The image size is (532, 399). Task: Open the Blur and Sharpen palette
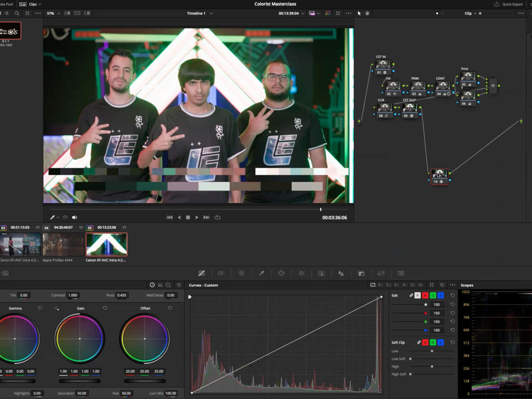click(341, 273)
